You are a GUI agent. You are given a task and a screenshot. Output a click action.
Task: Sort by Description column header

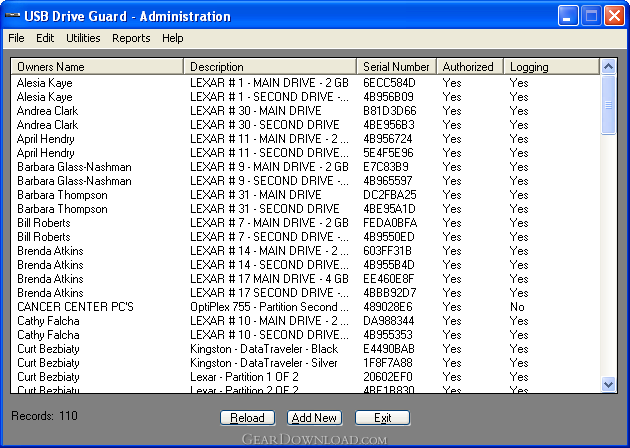pos(270,67)
